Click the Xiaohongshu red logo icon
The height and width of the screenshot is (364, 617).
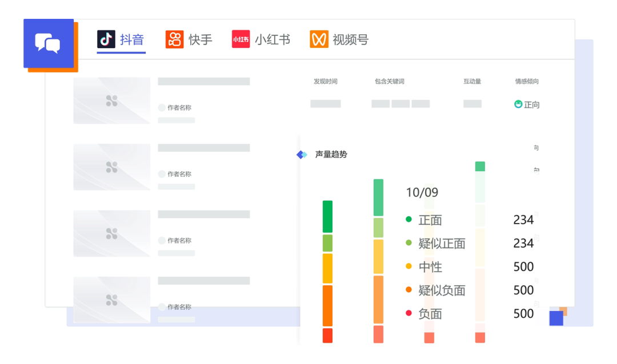[241, 39]
